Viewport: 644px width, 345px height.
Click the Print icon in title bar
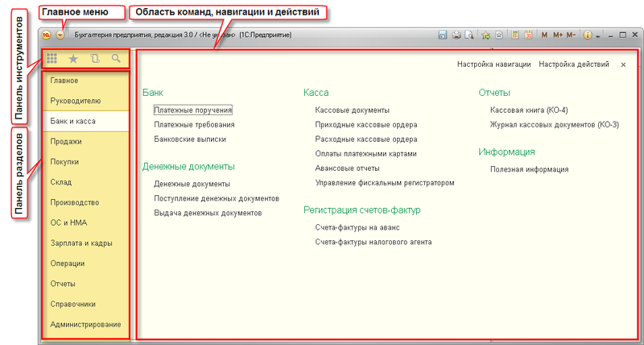(x=456, y=35)
